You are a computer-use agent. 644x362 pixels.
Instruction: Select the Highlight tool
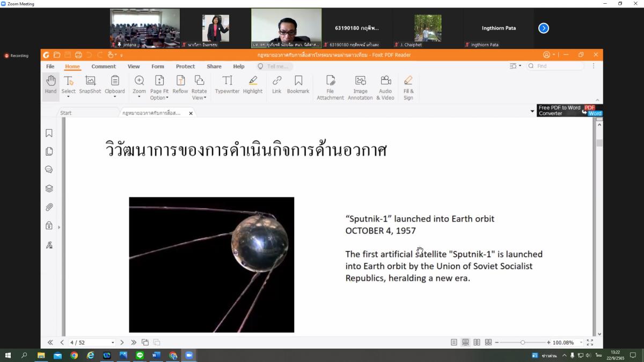click(x=253, y=85)
